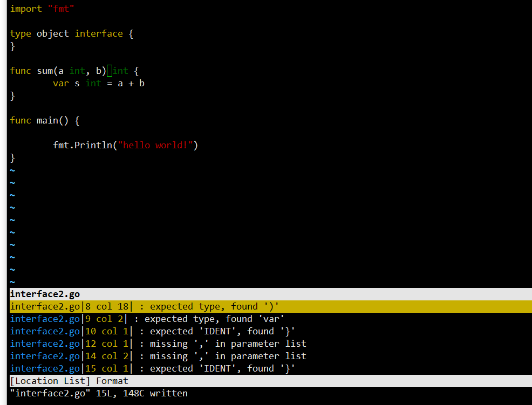Click the "interface" keyword in code
Image resolution: width=532 pixels, height=405 pixels.
(x=99, y=33)
